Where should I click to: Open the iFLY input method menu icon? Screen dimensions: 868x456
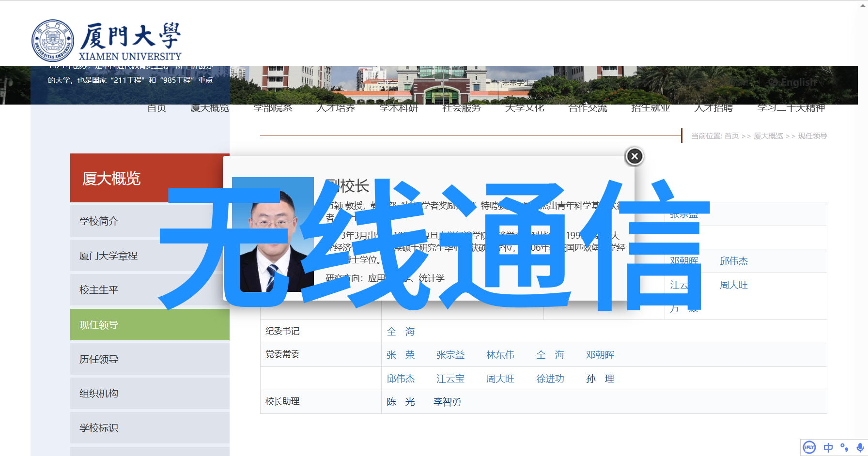pyautogui.click(x=809, y=447)
